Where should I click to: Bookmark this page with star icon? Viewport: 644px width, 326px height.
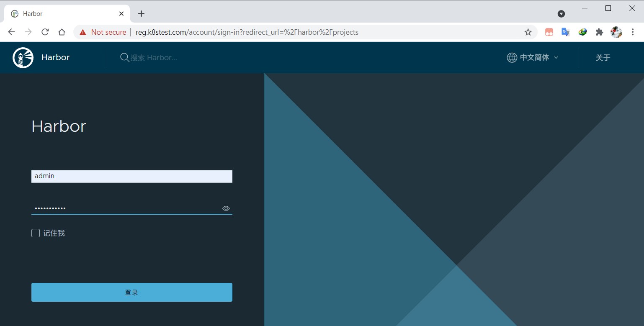(x=528, y=32)
